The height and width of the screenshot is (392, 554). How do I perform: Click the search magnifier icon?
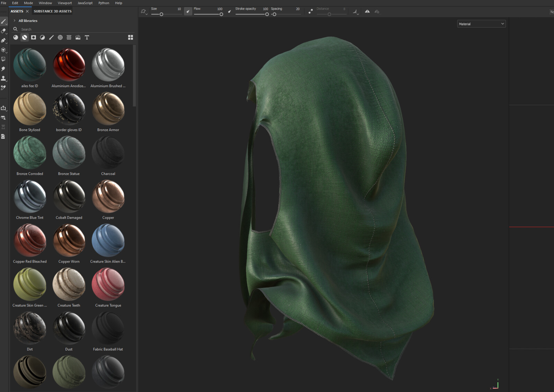pos(15,29)
